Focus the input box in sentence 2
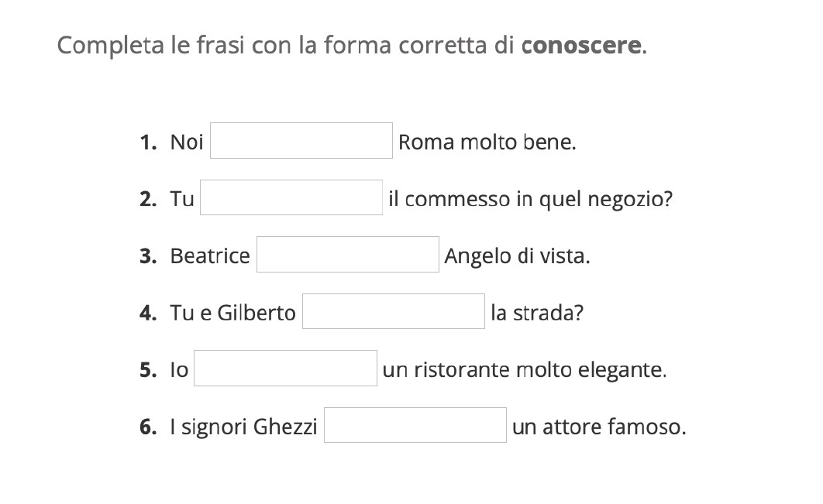Screen dimensions: 823x504 click(x=291, y=198)
